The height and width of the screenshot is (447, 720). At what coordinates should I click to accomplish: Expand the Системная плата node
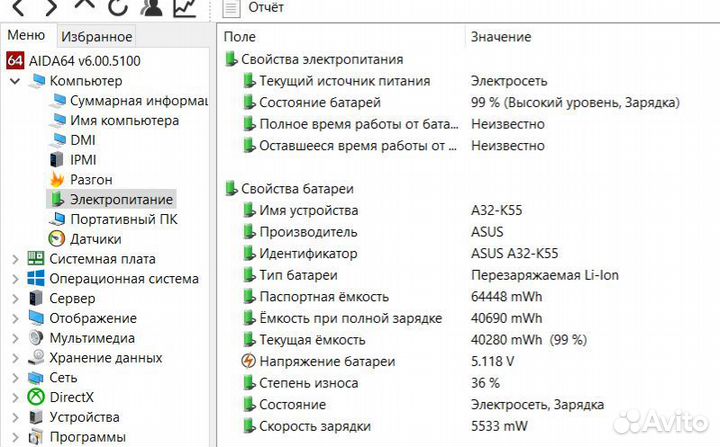click(x=15, y=259)
